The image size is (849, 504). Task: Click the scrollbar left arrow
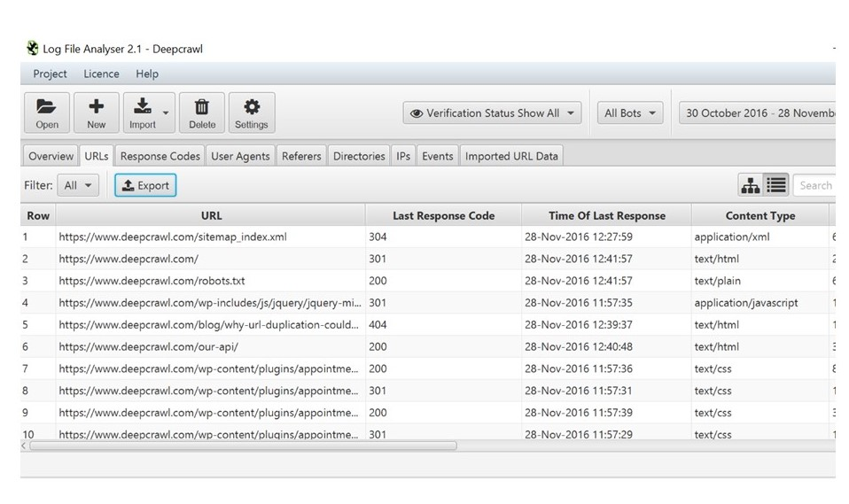click(x=23, y=446)
